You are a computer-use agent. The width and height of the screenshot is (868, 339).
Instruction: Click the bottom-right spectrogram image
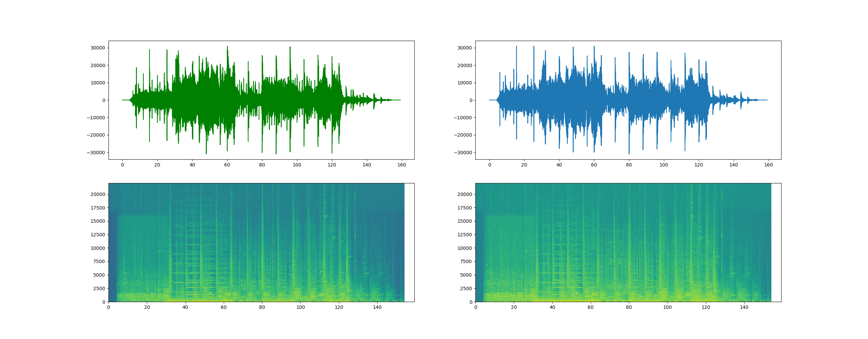[x=623, y=242]
